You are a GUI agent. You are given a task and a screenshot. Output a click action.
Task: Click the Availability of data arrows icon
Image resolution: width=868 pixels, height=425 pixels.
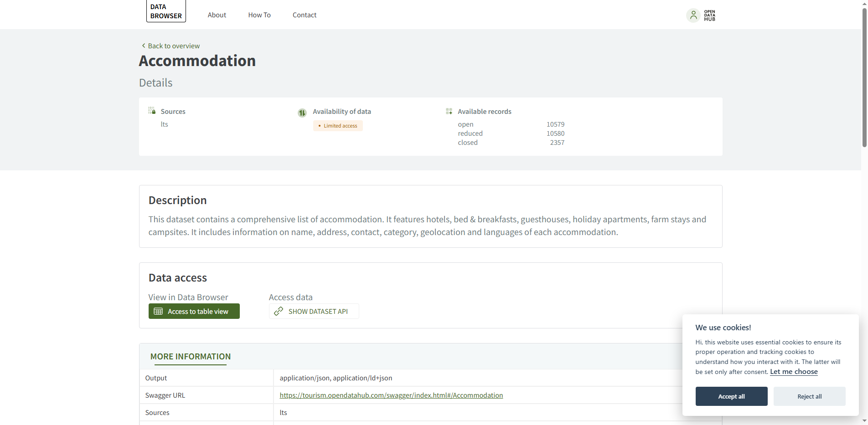point(301,113)
